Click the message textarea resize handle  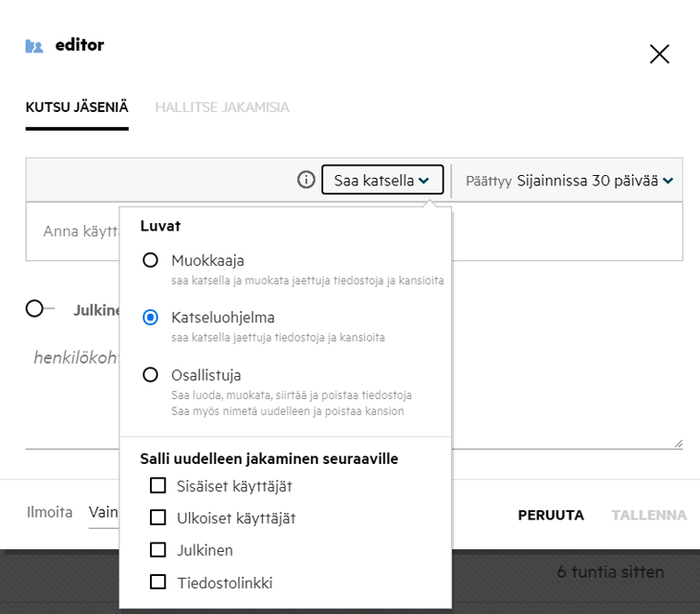click(678, 444)
